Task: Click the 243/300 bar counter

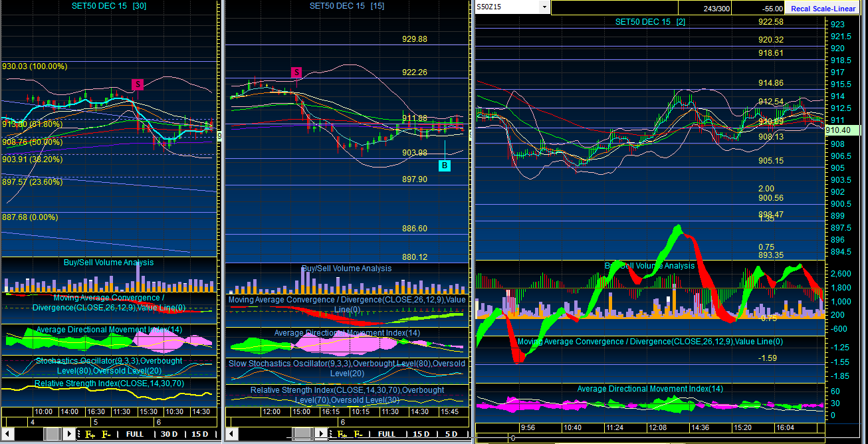Action: pos(716,9)
